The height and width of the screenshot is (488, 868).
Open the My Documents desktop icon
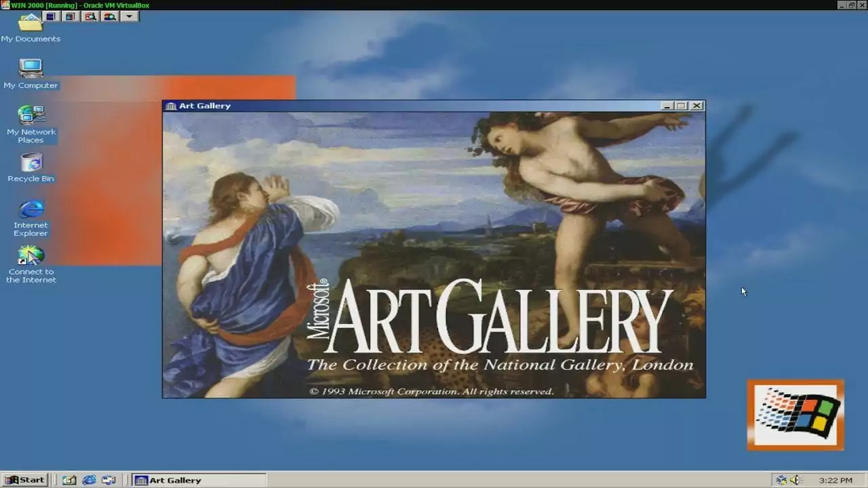(31, 28)
